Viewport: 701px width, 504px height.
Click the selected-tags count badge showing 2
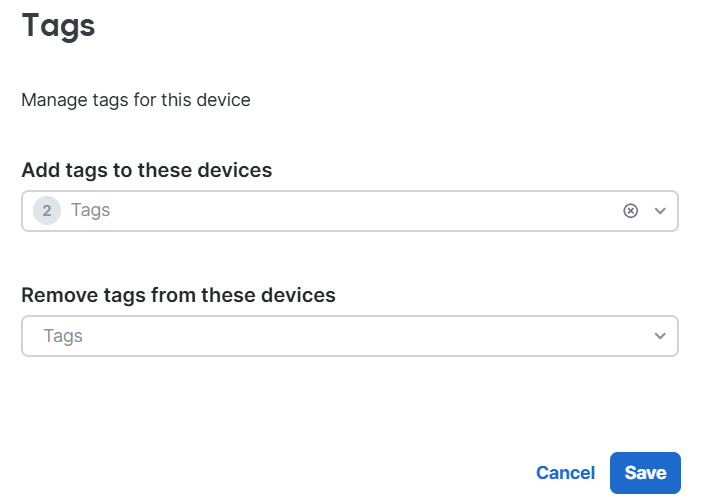coord(47,211)
